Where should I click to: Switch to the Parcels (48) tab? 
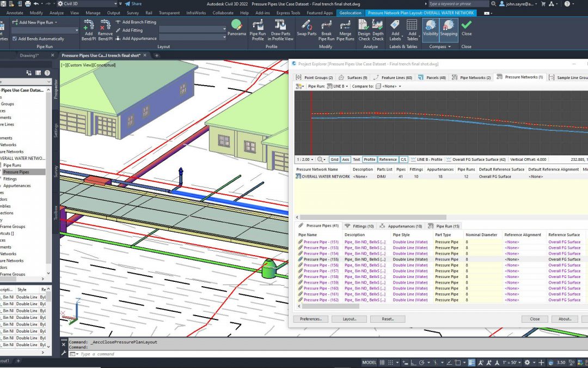tap(432, 78)
